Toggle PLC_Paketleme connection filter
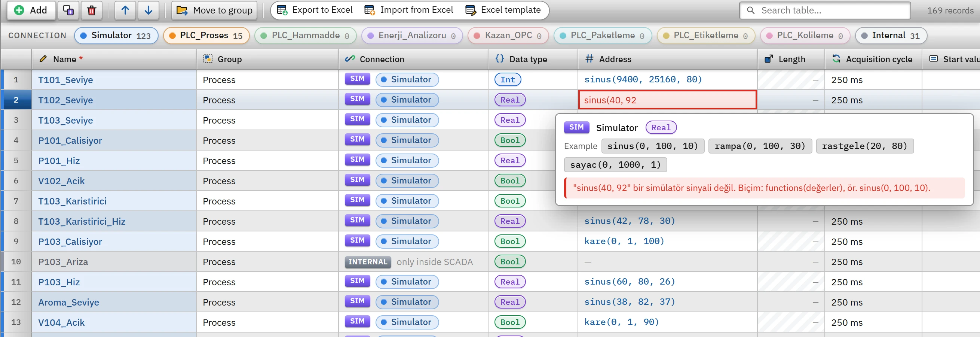Viewport: 980px width, 337px height. (603, 36)
